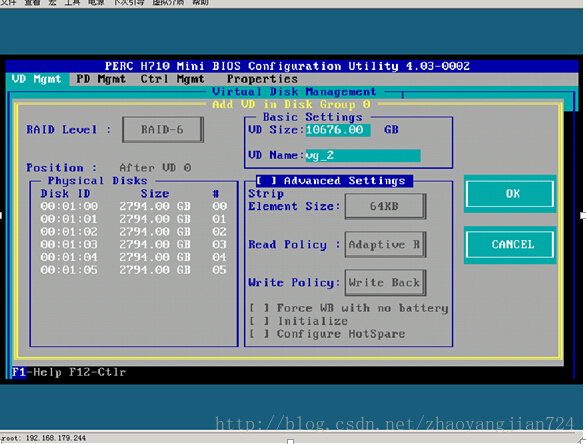The height and width of the screenshot is (444, 586).
Task: Switch to the VD Mgmt tab
Action: [37, 79]
